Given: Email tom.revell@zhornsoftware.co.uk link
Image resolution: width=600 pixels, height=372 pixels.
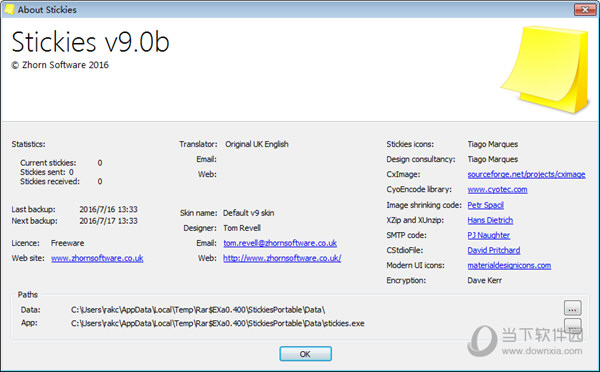Looking at the screenshot, I should coord(280,243).
